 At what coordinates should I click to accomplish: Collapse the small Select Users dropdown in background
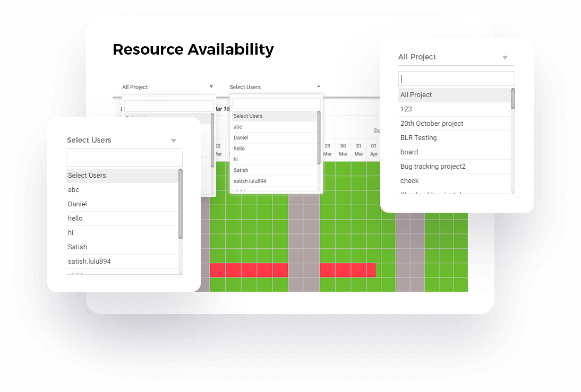tap(318, 86)
